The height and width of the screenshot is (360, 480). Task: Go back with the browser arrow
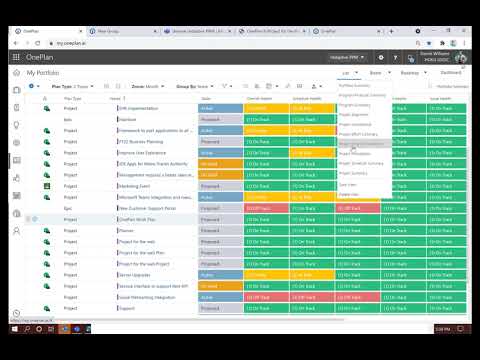tap(15, 43)
